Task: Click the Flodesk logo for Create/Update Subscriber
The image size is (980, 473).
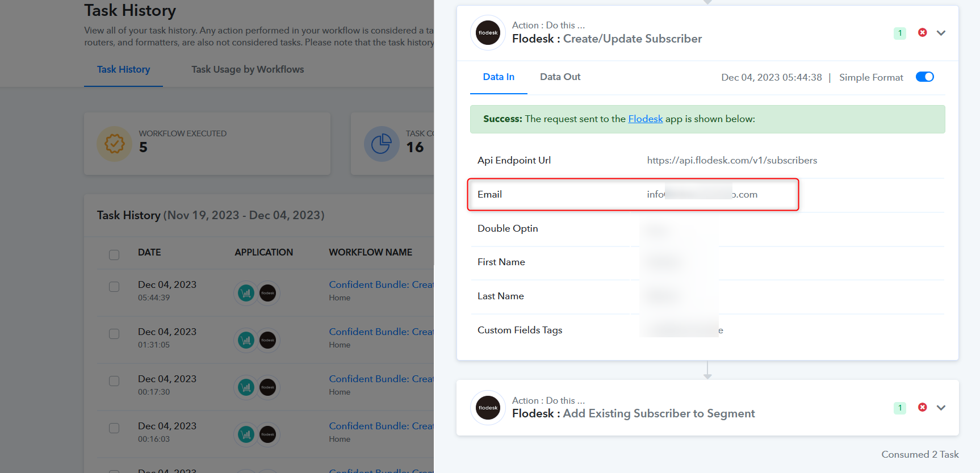Action: (488, 33)
